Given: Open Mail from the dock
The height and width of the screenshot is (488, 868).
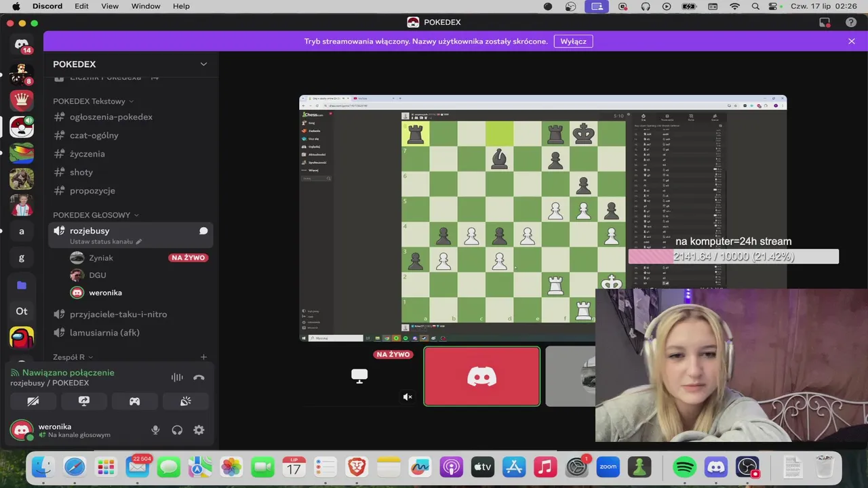Looking at the screenshot, I should click(138, 466).
